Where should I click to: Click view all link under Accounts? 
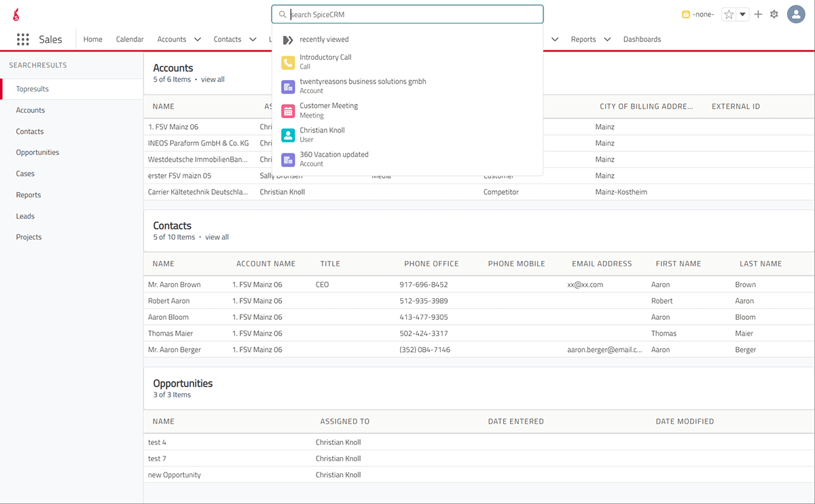[213, 79]
